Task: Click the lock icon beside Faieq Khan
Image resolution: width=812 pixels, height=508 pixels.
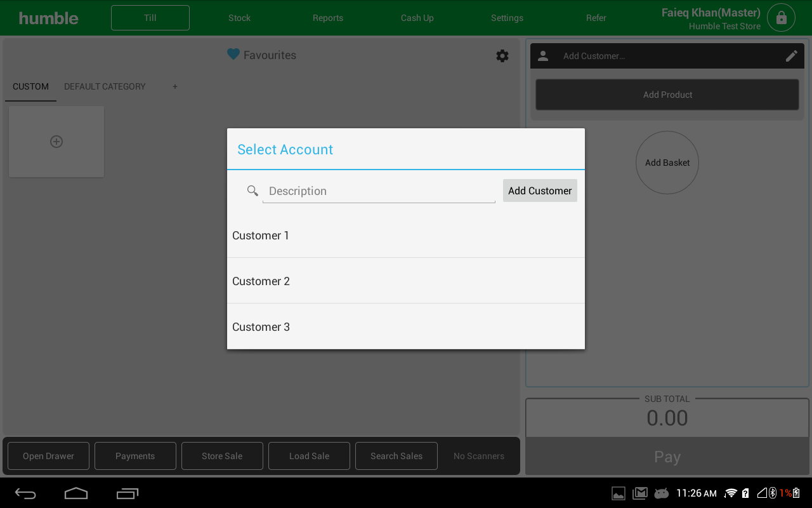Action: pyautogui.click(x=781, y=18)
